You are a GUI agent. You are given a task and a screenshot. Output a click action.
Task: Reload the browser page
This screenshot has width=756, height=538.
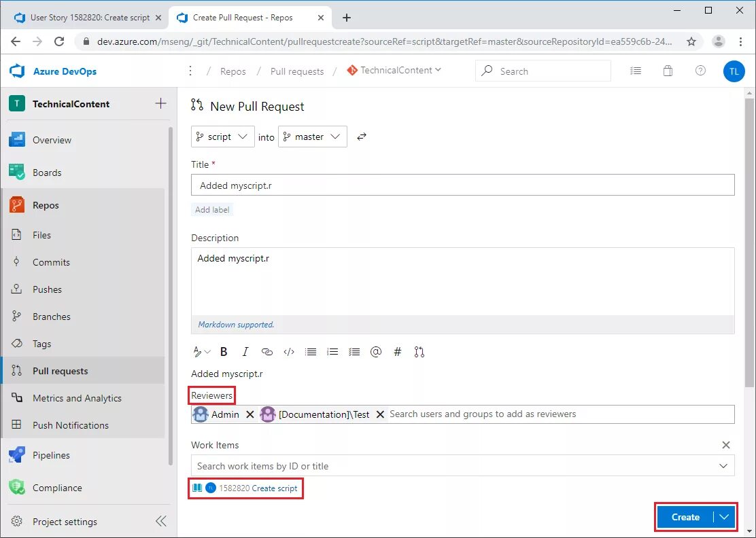59,41
